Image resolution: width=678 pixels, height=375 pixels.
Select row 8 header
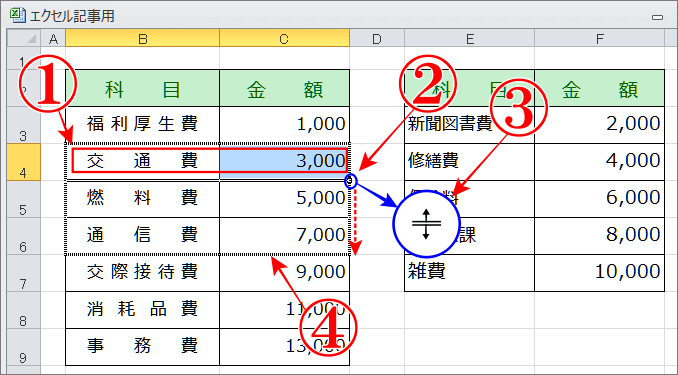tap(24, 310)
